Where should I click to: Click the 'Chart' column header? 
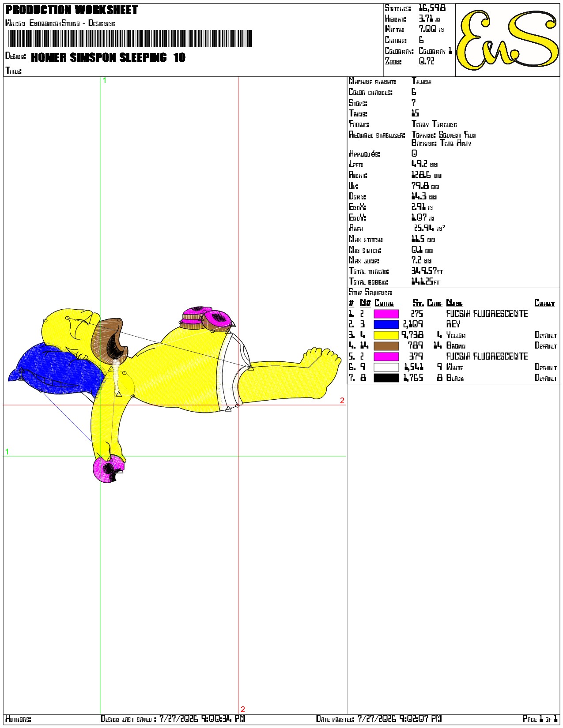[x=544, y=303]
